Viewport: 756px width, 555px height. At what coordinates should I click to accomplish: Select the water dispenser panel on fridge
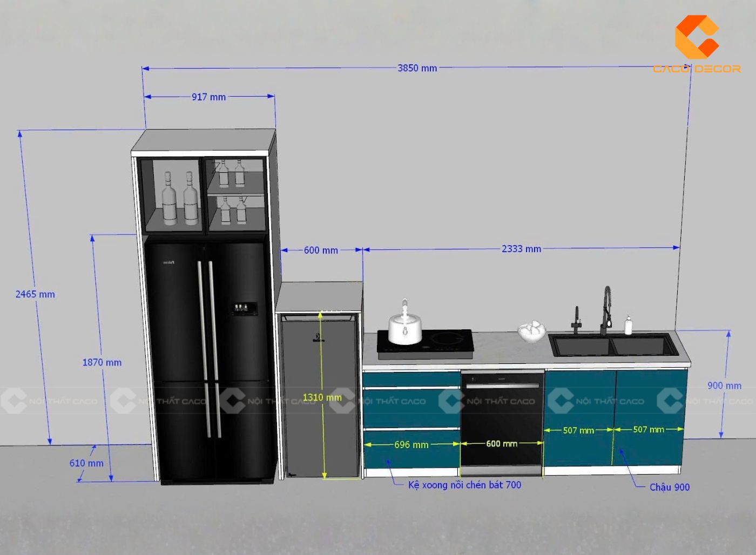click(x=244, y=308)
